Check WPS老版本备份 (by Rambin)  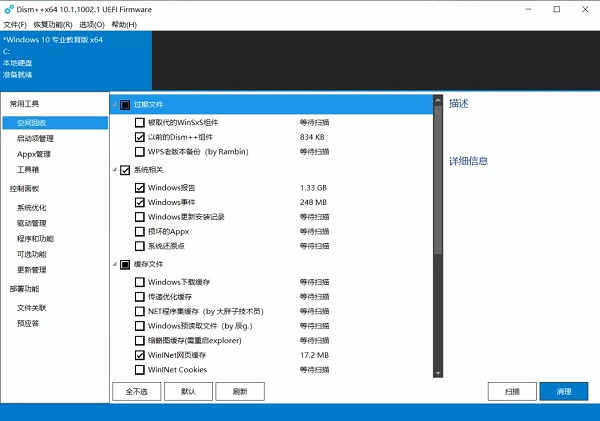point(140,152)
